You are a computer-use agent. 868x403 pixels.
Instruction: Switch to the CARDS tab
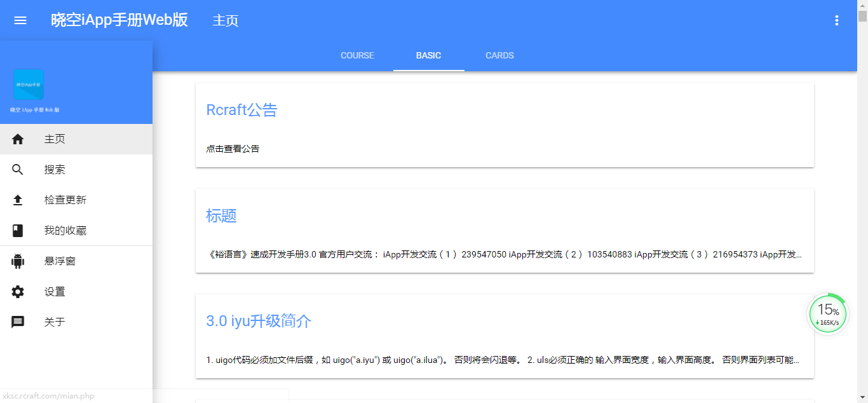click(499, 55)
